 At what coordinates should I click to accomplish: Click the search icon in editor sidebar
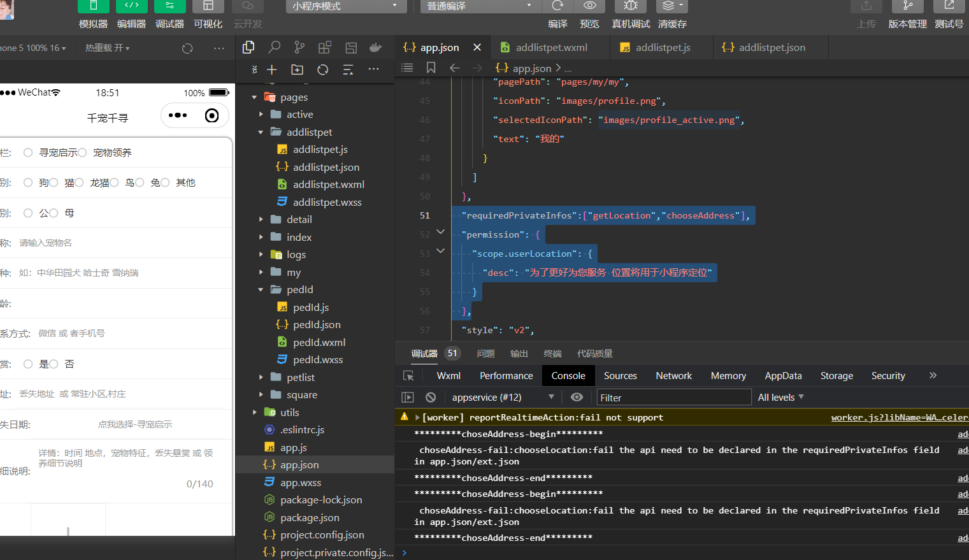pyautogui.click(x=274, y=47)
